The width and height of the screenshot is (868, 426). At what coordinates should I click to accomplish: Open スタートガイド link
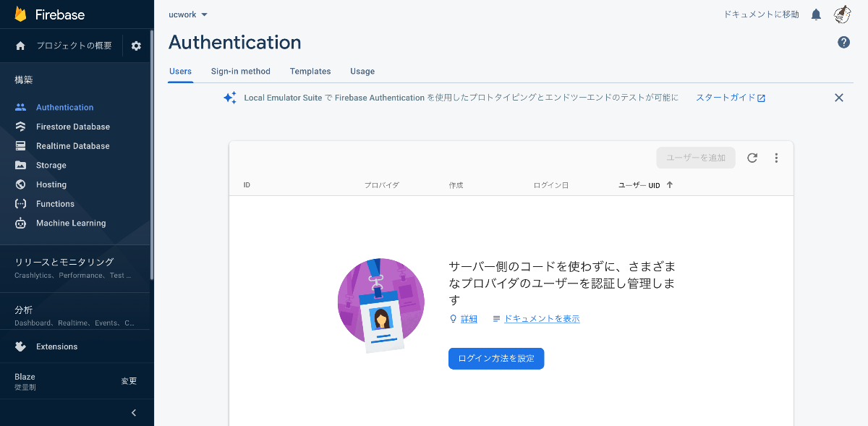[x=731, y=98]
